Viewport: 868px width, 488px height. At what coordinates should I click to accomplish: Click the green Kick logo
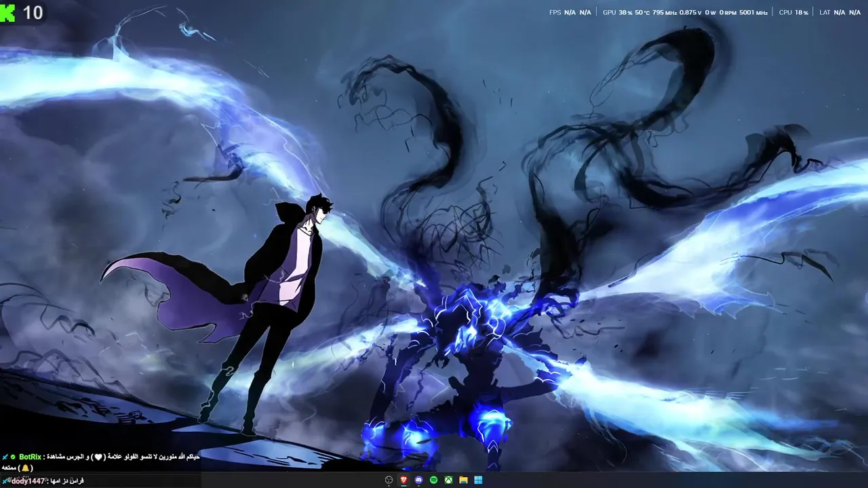[x=7, y=13]
